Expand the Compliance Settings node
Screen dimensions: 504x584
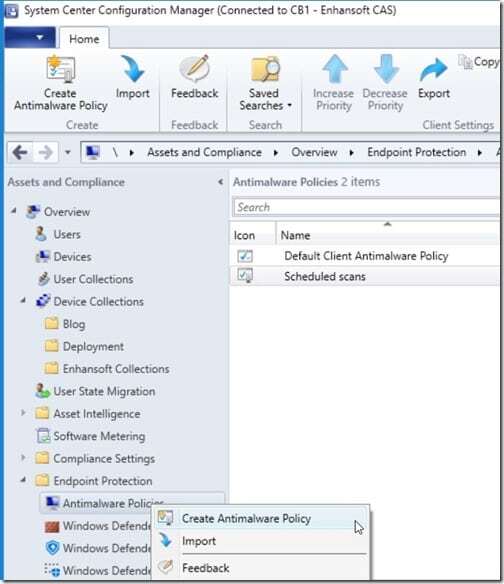(x=23, y=458)
